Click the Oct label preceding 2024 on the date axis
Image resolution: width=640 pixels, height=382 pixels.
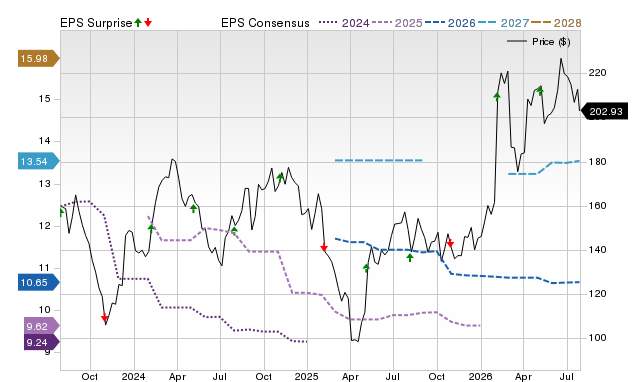(90, 376)
